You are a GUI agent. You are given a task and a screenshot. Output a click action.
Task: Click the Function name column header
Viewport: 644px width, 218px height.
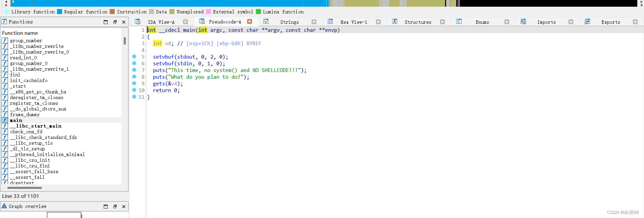pos(20,33)
